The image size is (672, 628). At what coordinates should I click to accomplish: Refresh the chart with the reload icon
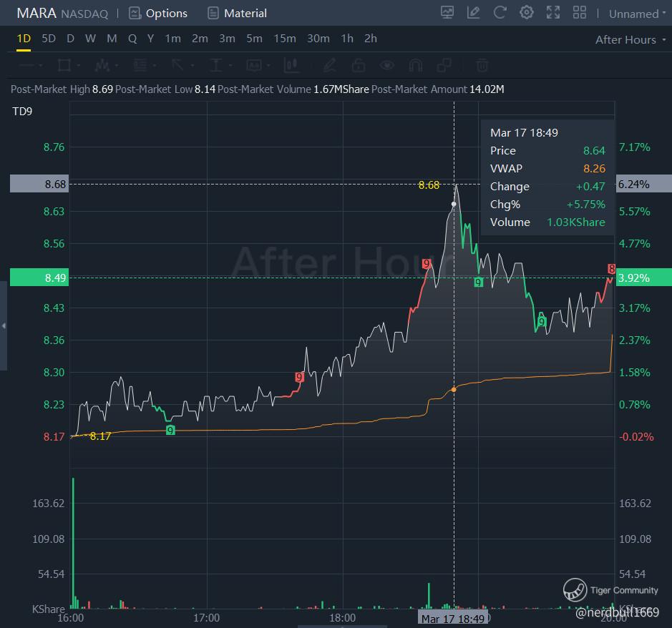pos(500,12)
